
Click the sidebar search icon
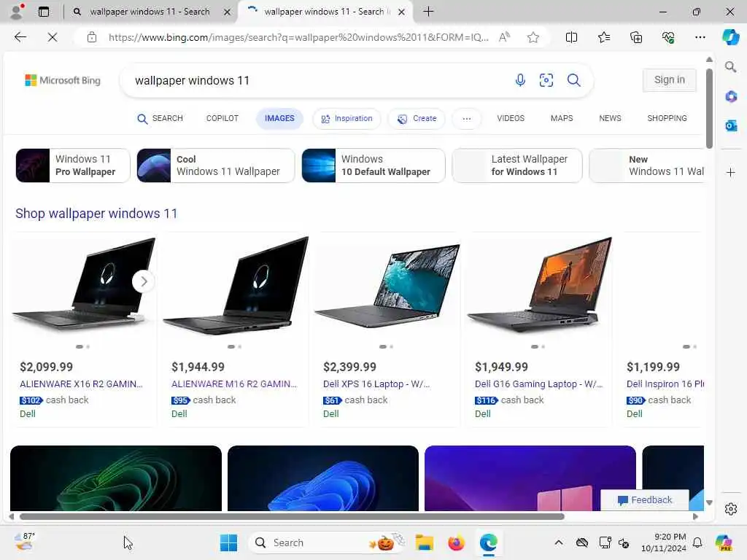(x=730, y=67)
